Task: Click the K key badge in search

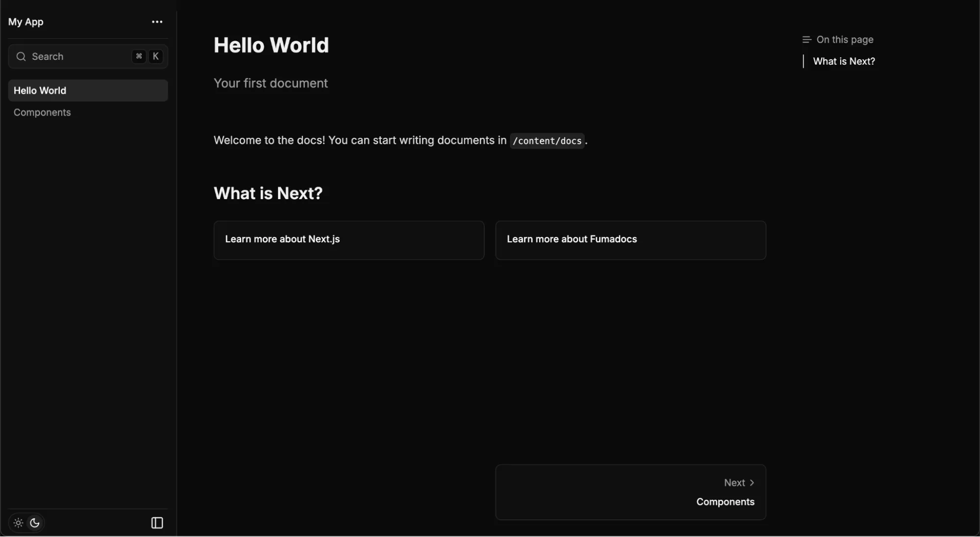Action: click(155, 56)
